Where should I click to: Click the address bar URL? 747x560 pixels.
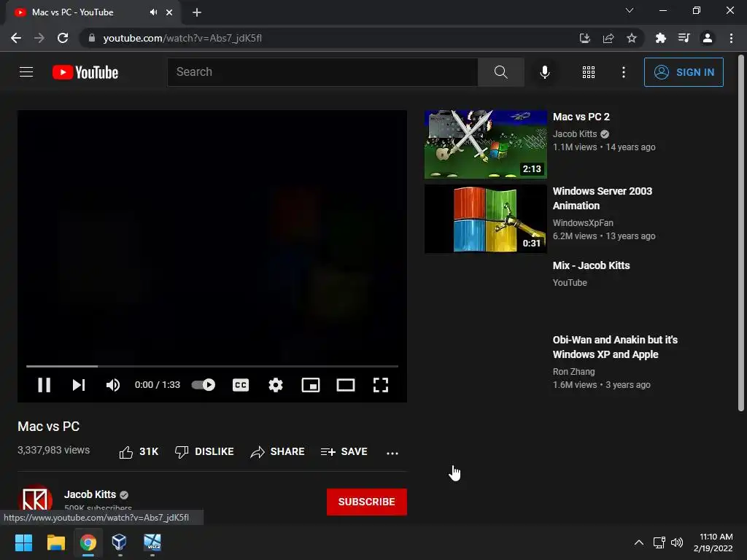[182, 38]
